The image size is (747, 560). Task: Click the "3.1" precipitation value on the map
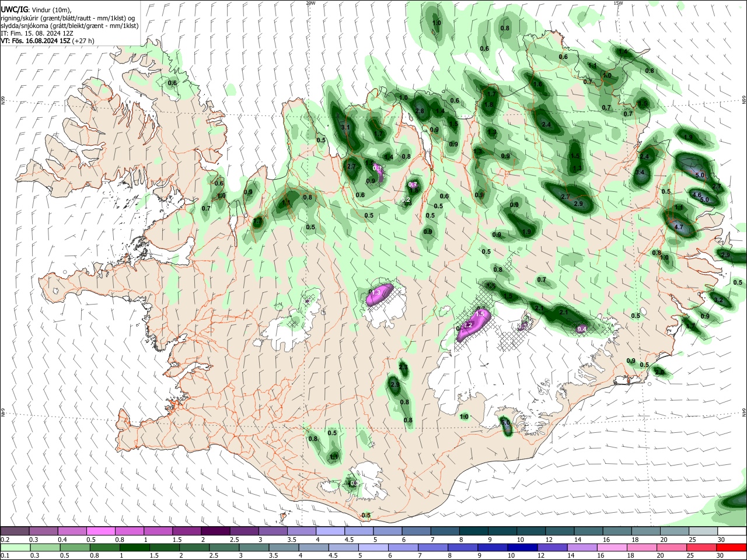(x=345, y=127)
